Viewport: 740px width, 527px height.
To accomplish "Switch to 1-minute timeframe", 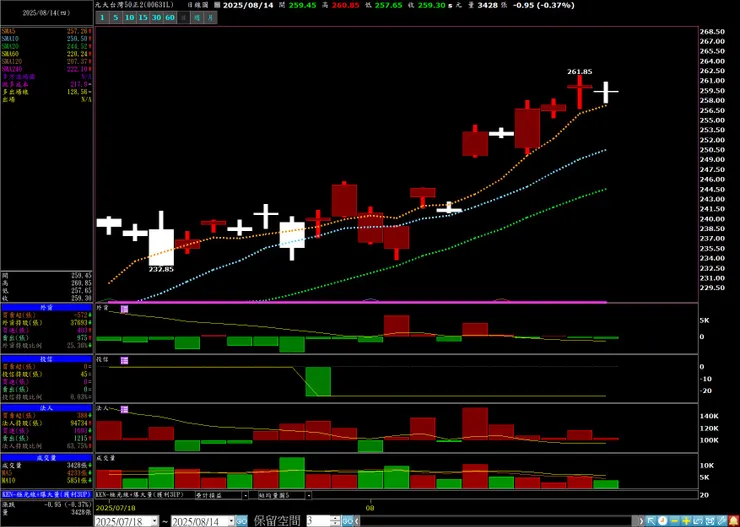I will pyautogui.click(x=102, y=18).
